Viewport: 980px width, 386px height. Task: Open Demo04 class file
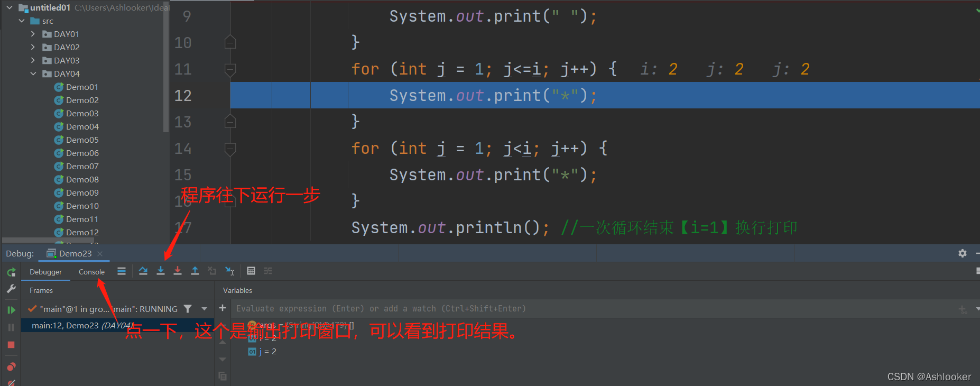pos(77,126)
